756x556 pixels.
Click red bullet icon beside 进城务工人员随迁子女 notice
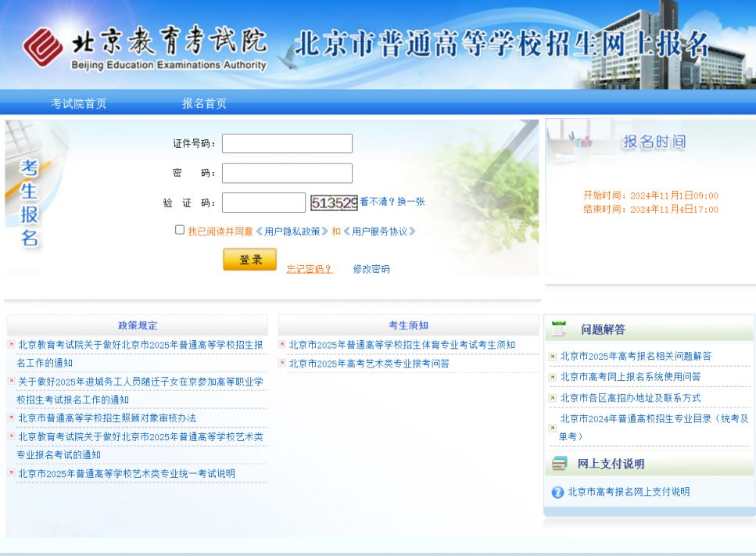coord(11,381)
